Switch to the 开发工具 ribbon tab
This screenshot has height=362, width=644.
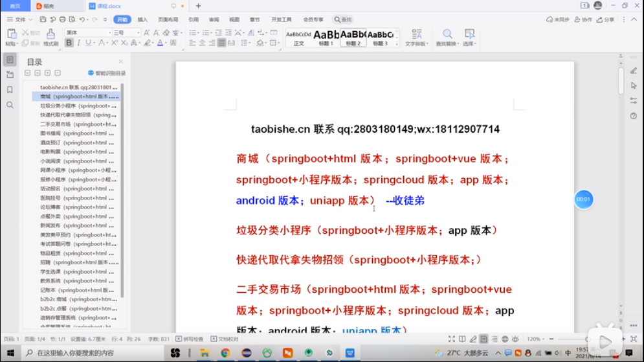point(282,19)
